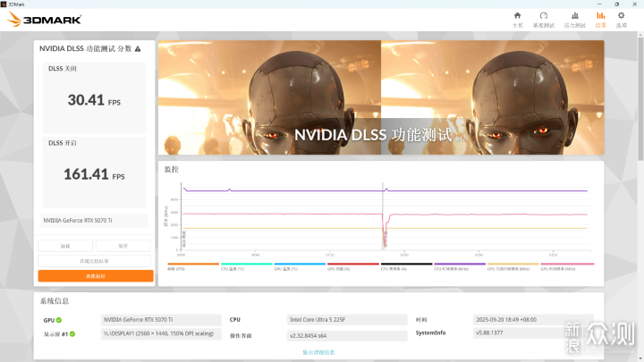Click the orange Run Again (再次运行) button

click(96, 276)
